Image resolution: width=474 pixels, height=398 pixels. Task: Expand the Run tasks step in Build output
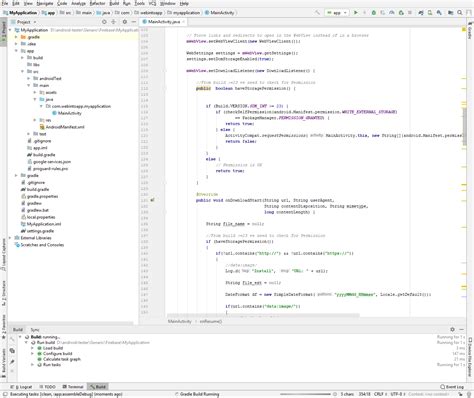click(33, 365)
